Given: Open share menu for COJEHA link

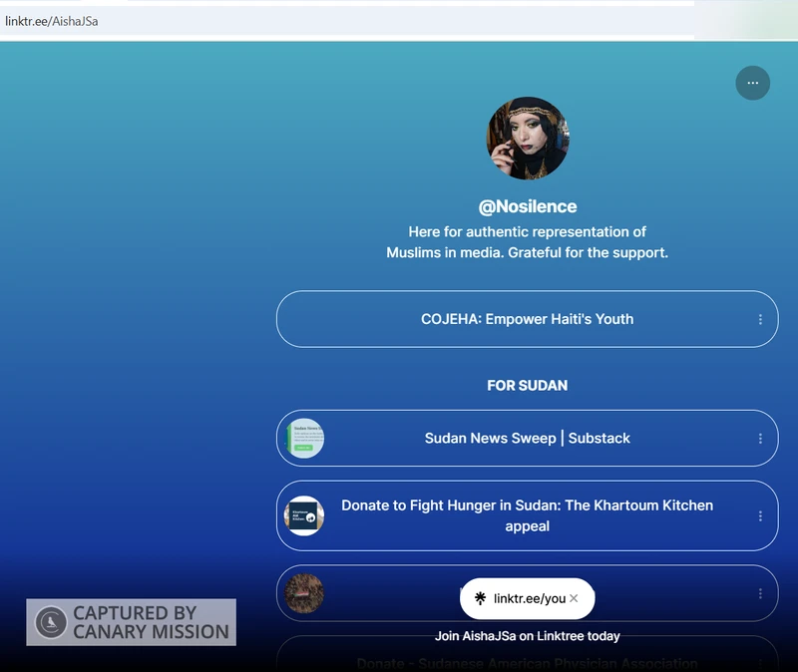Looking at the screenshot, I should tap(760, 319).
